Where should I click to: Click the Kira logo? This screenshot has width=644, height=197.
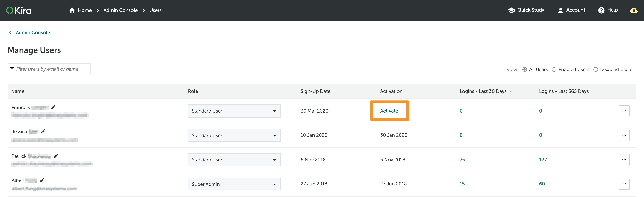(19, 10)
